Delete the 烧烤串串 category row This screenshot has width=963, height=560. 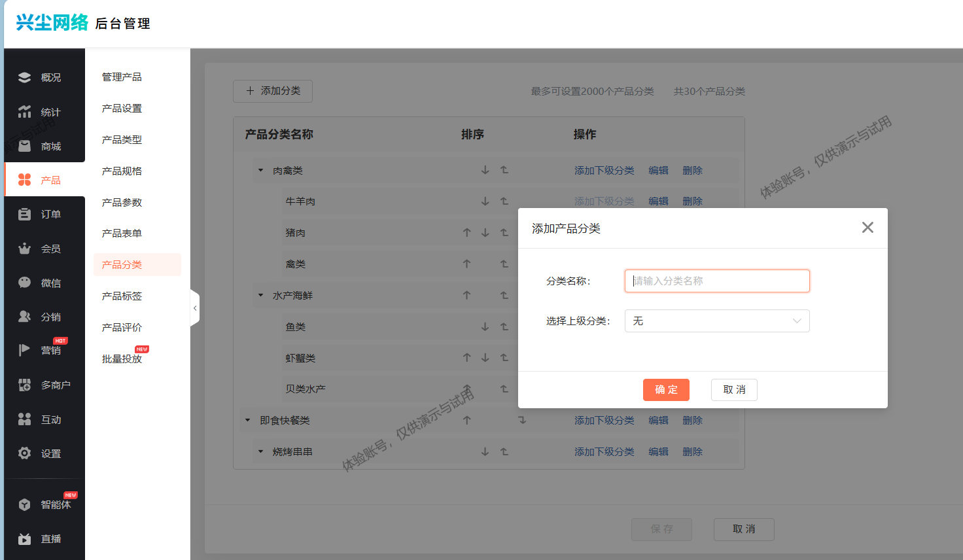(692, 451)
